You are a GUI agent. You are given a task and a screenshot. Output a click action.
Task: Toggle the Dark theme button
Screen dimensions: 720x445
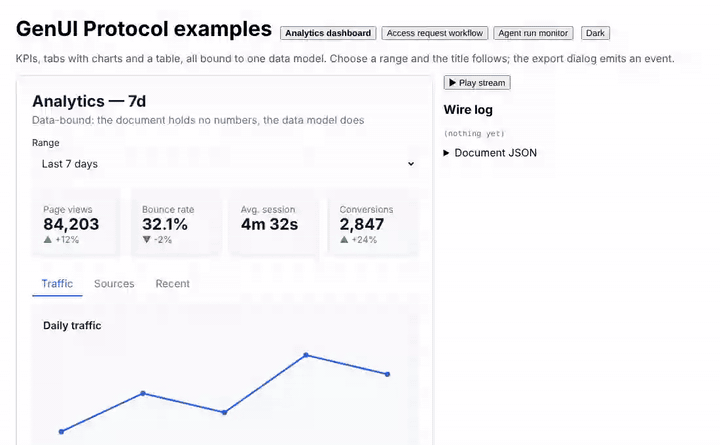(595, 33)
